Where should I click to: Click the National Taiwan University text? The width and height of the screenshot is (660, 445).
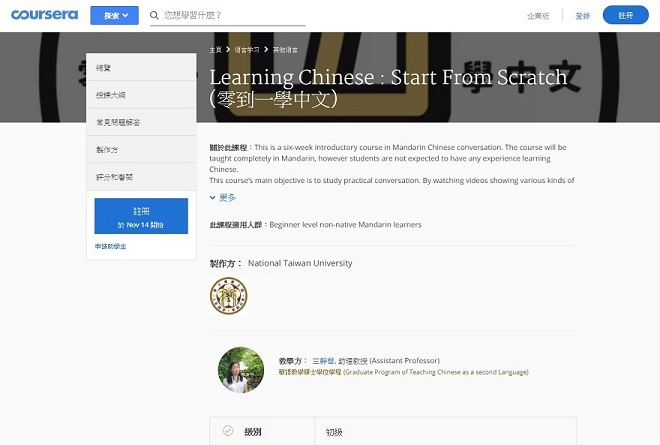pos(300,263)
